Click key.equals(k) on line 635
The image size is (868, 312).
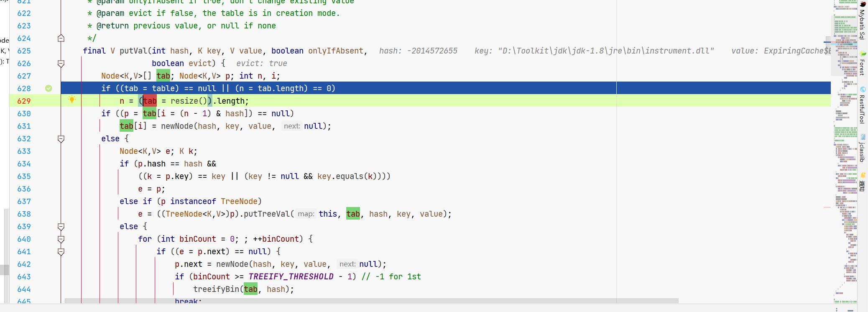(347, 176)
